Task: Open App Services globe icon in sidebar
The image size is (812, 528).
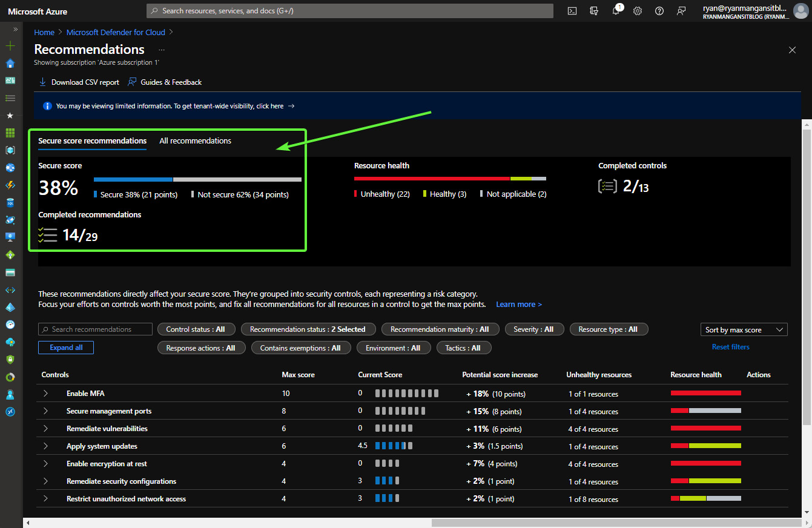Action: [10, 168]
